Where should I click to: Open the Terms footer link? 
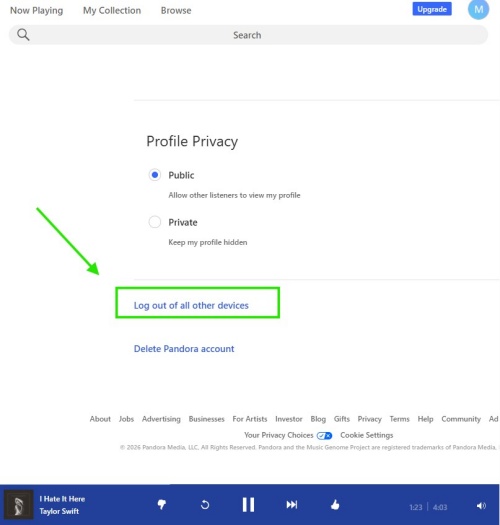pos(400,419)
